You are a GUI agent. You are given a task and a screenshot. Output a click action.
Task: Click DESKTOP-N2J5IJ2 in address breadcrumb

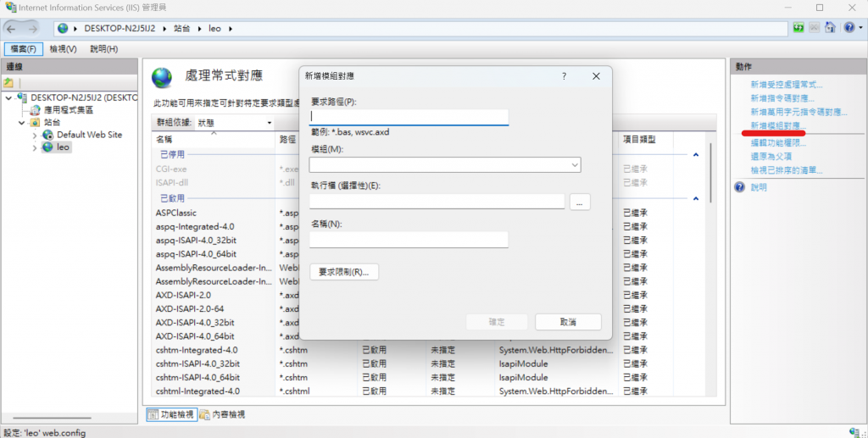(x=120, y=28)
